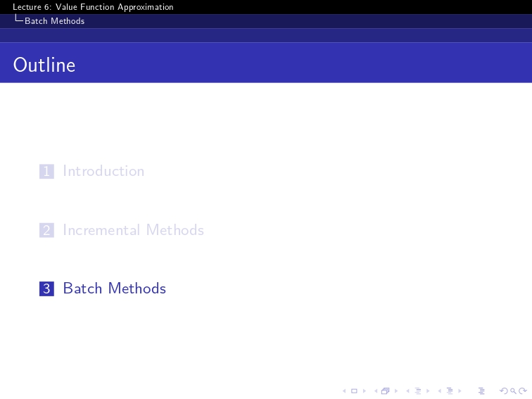The height and width of the screenshot is (399, 532).
Task: Open the Batch Methods outline entry
Action: [x=114, y=289]
